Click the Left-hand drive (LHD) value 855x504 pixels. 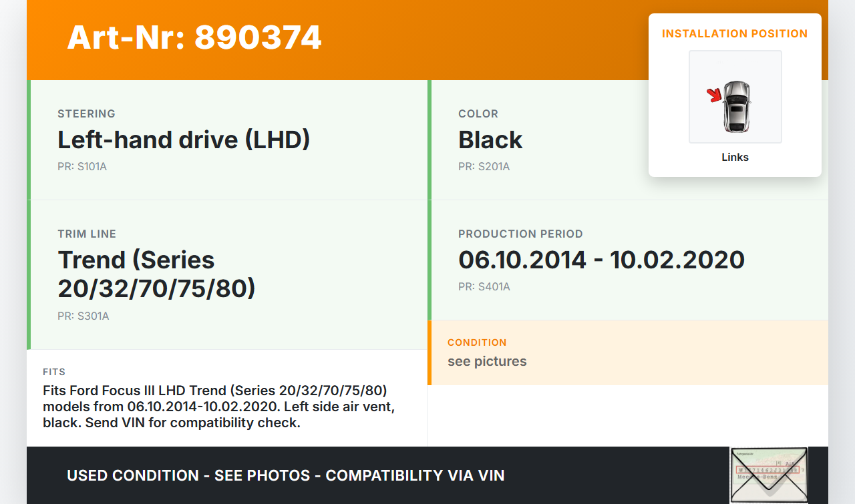tap(184, 140)
